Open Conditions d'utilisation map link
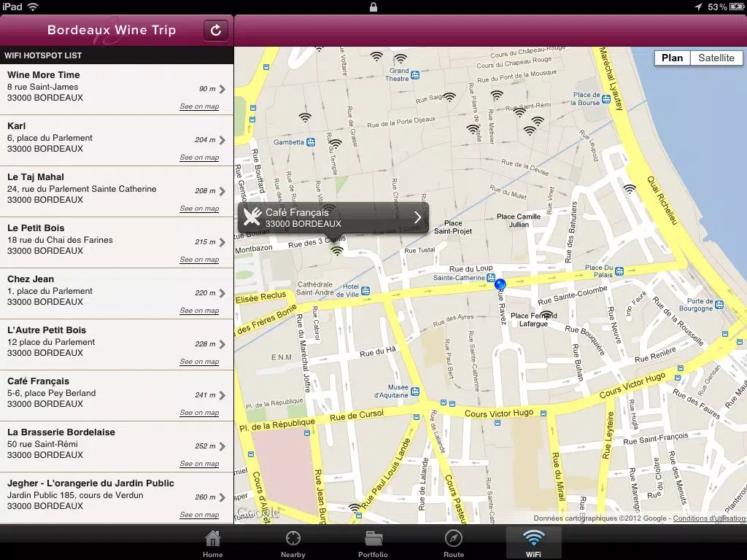This screenshot has height=560, width=747. (709, 518)
